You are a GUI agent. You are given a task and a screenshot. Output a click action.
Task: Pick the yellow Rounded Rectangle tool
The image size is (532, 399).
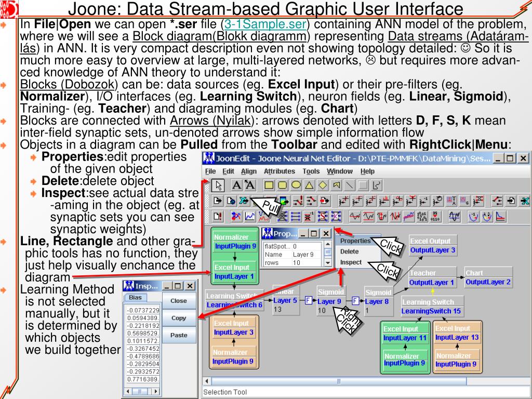click(282, 185)
